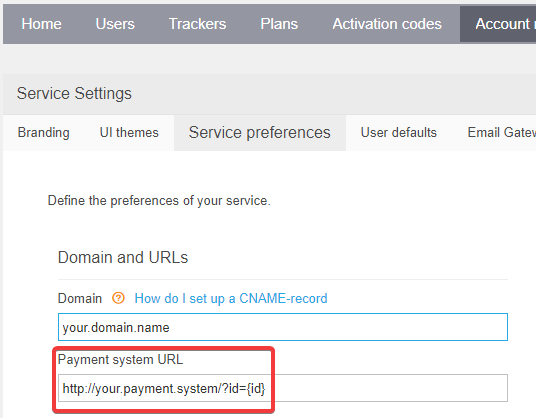Go to the Users section
This screenshot has height=418, width=536.
coord(115,24)
